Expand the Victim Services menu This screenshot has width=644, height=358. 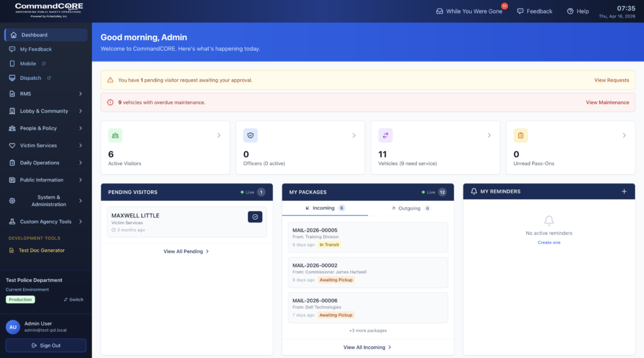(x=45, y=145)
